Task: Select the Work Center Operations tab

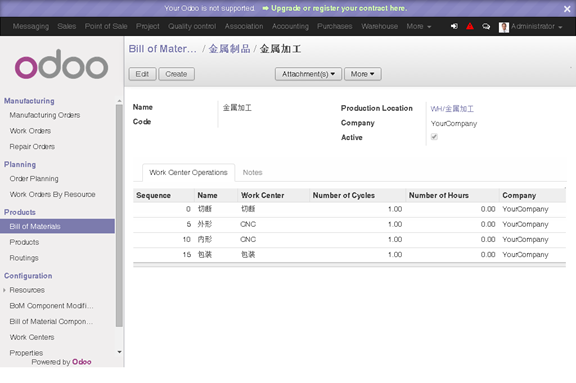Action: pyautogui.click(x=188, y=173)
